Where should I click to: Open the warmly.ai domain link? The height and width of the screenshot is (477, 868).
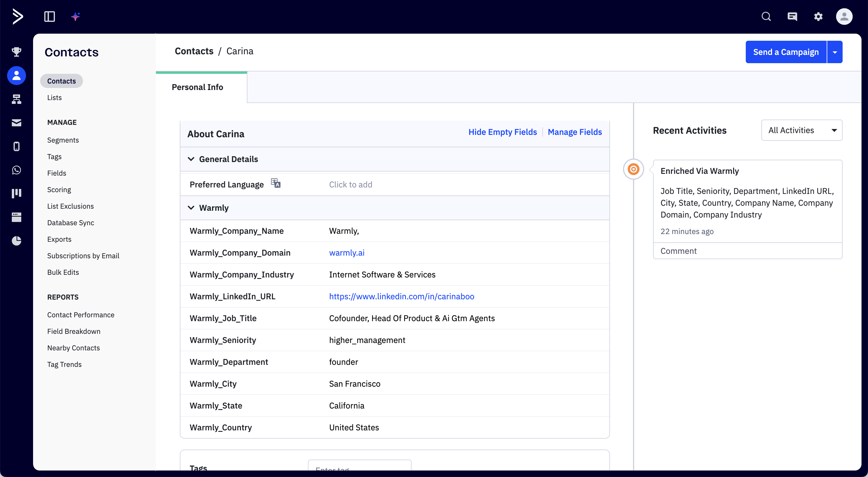point(347,252)
